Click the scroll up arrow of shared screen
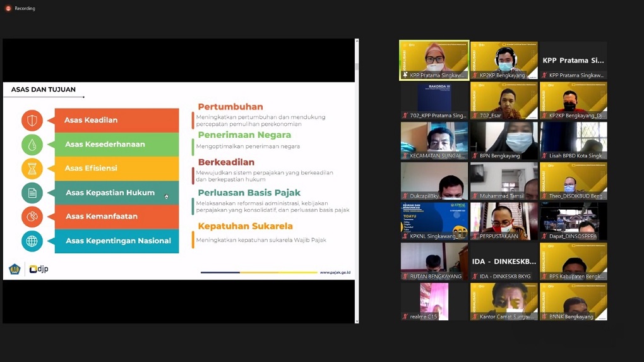Image resolution: width=644 pixels, height=362 pixels. 357,42
